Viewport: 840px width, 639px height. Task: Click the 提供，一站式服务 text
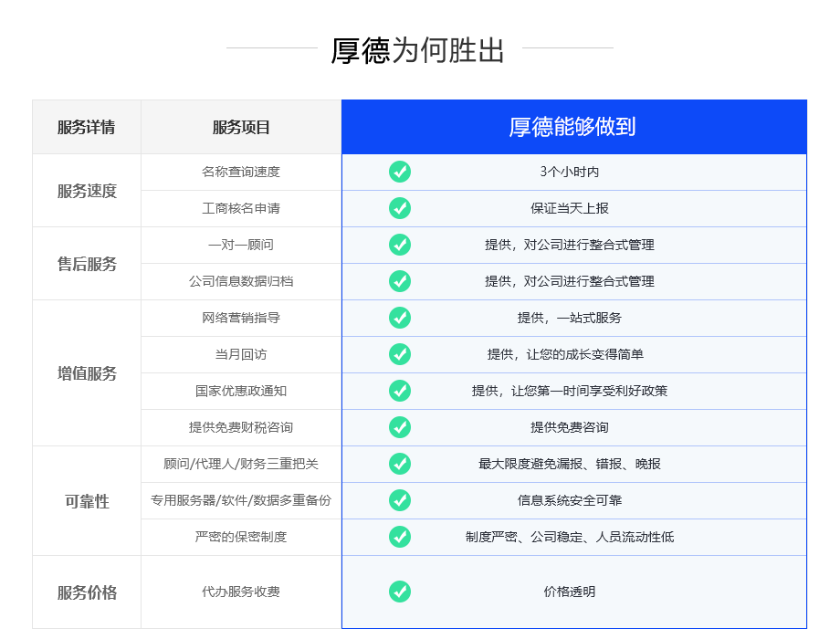click(x=570, y=318)
